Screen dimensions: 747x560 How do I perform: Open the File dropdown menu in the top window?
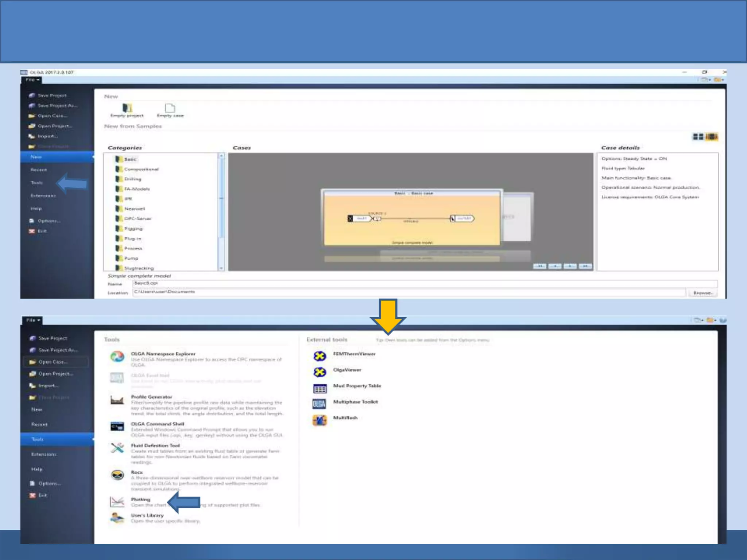point(32,79)
